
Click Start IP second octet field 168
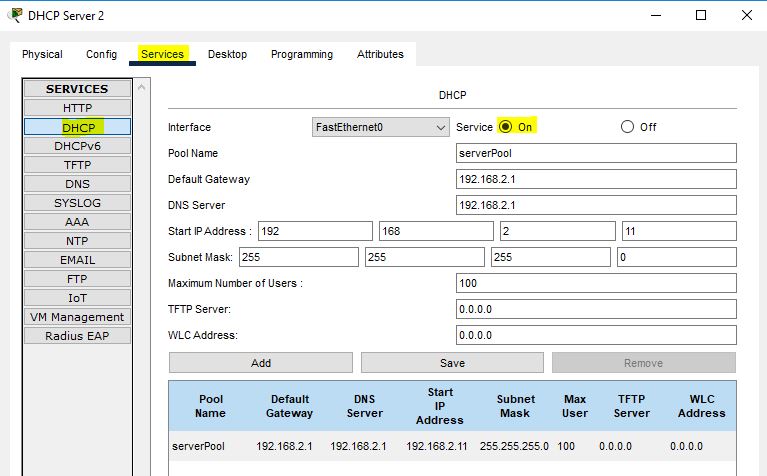[x=436, y=231]
